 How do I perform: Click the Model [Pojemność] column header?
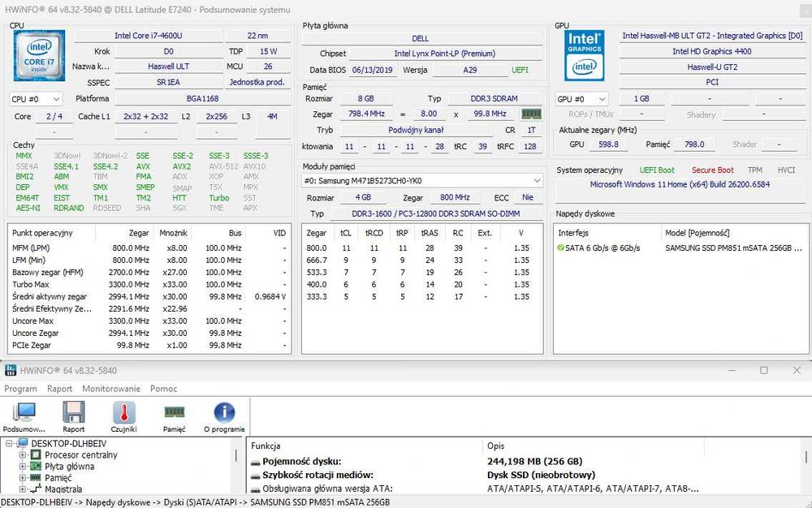(735, 233)
